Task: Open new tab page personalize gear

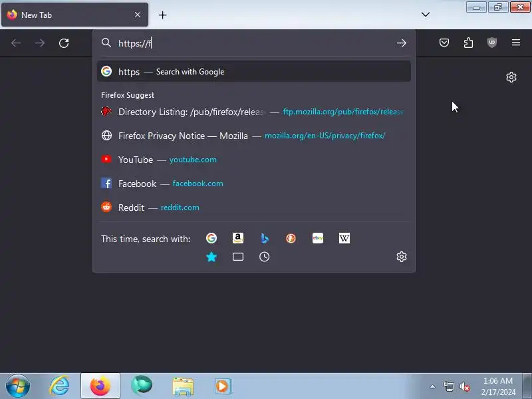Action: click(511, 77)
